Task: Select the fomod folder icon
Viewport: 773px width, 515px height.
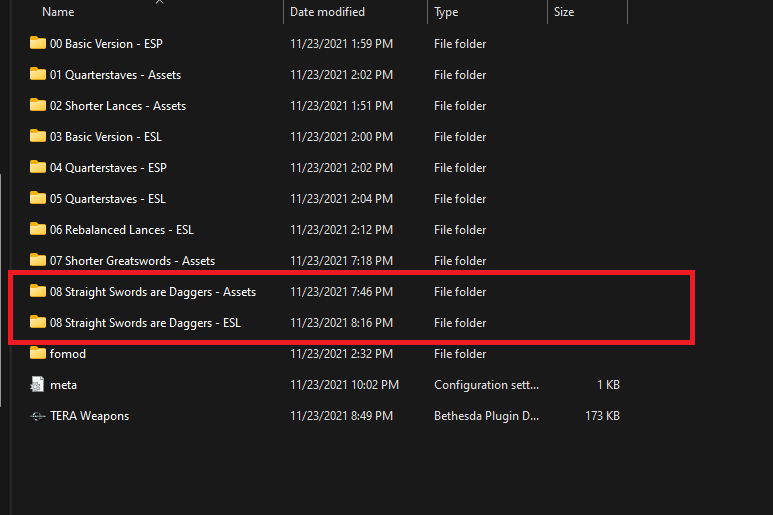Action: click(37, 353)
